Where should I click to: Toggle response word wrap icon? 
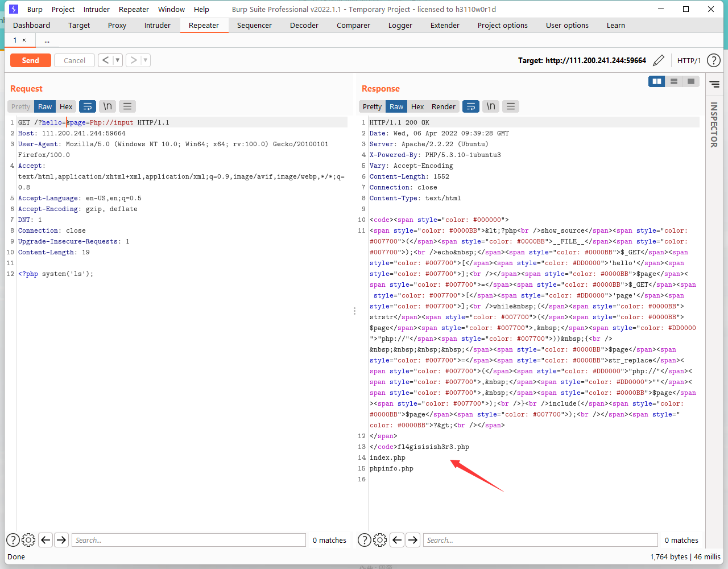[x=471, y=106]
